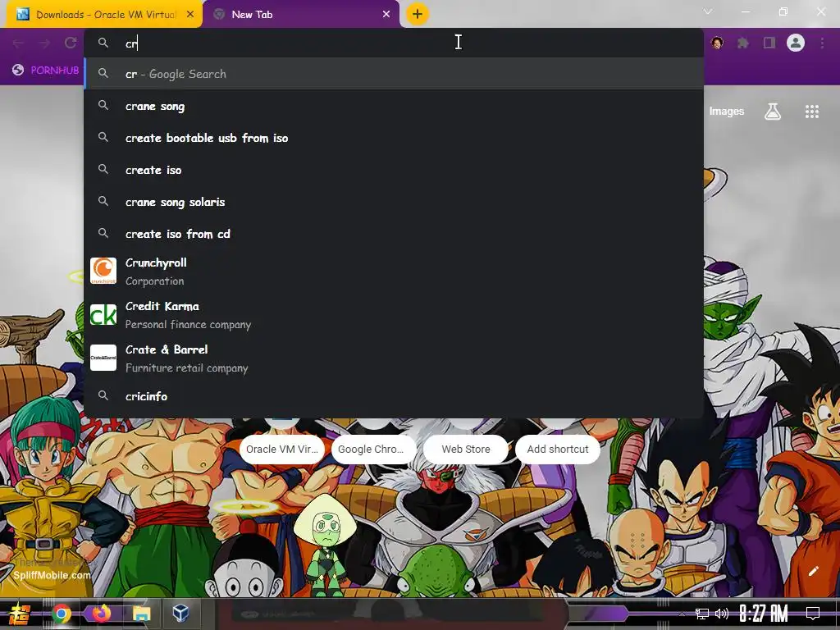Close the New Tab tab
The height and width of the screenshot is (630, 840).
pos(386,15)
